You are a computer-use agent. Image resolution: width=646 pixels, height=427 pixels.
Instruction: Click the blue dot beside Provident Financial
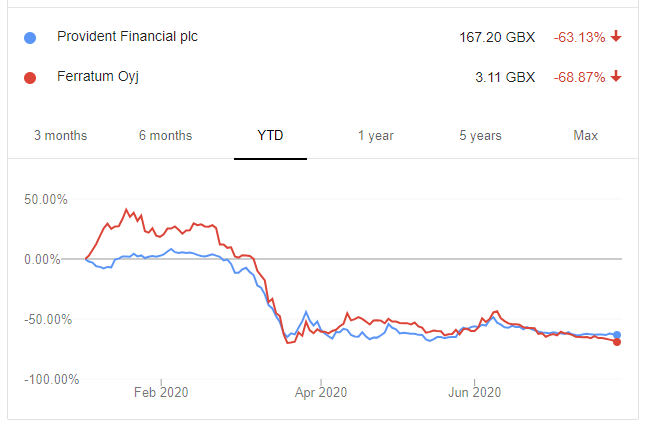(x=30, y=38)
